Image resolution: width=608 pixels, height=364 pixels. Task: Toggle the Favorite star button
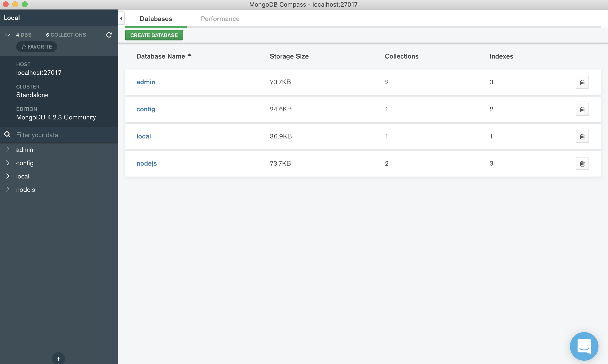tap(37, 47)
